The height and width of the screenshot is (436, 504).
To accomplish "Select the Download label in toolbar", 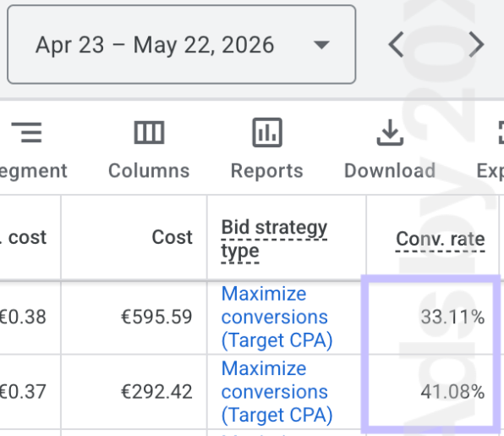I will pos(390,170).
